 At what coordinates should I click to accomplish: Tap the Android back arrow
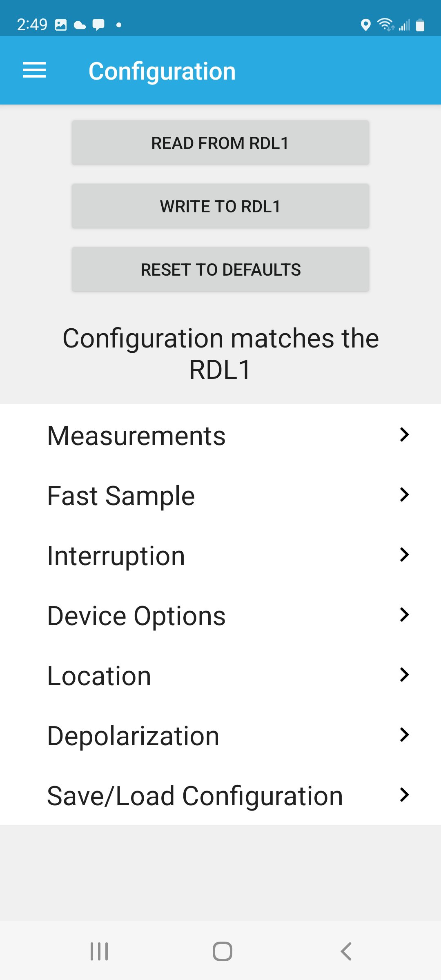346,951
